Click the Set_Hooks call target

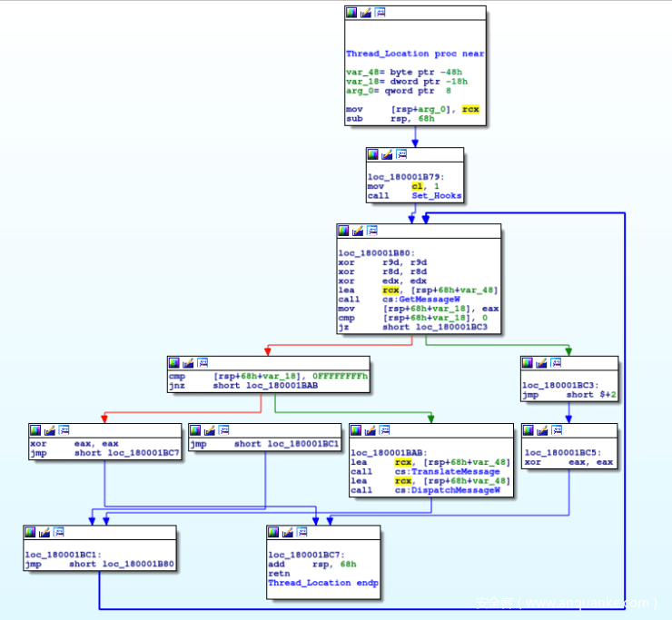click(x=437, y=196)
